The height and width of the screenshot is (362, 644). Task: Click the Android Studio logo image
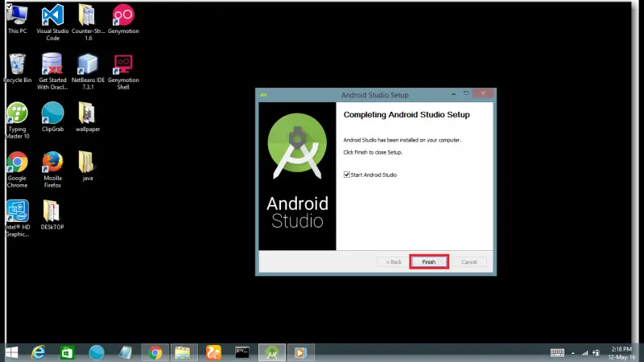coord(297,146)
